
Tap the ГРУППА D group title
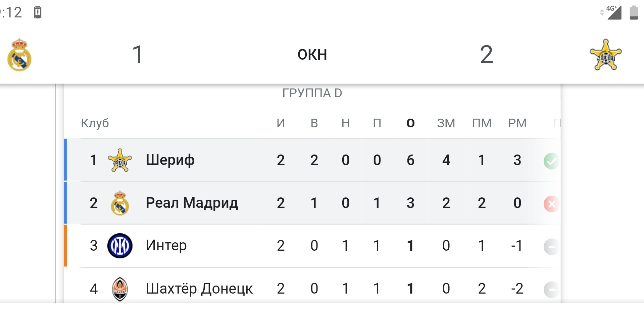click(x=312, y=93)
